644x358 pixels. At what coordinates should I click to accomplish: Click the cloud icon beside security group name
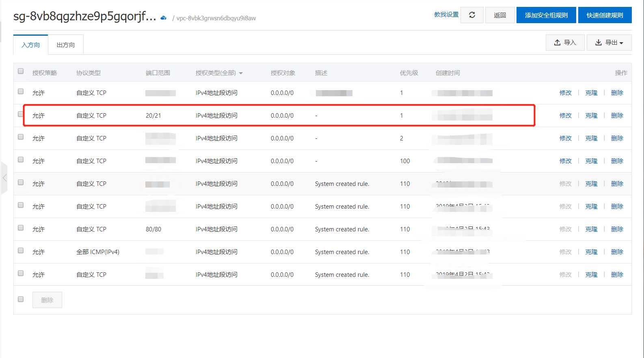pos(163,18)
